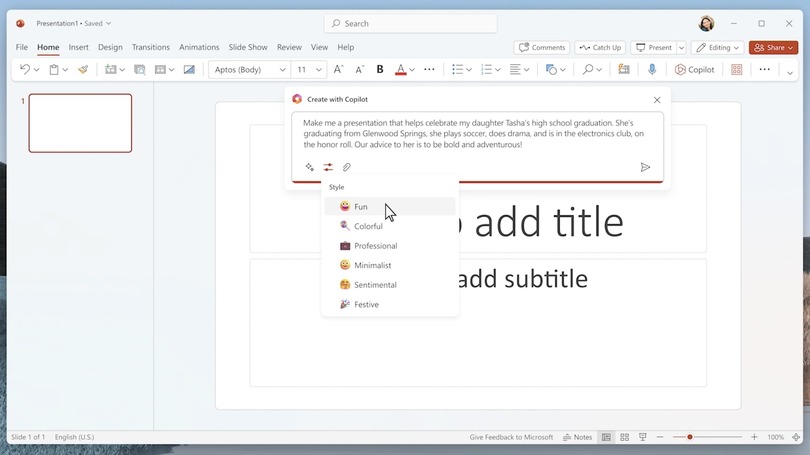Open the Editing mode dropdown
Image resolution: width=810 pixels, height=455 pixels.
coord(718,48)
